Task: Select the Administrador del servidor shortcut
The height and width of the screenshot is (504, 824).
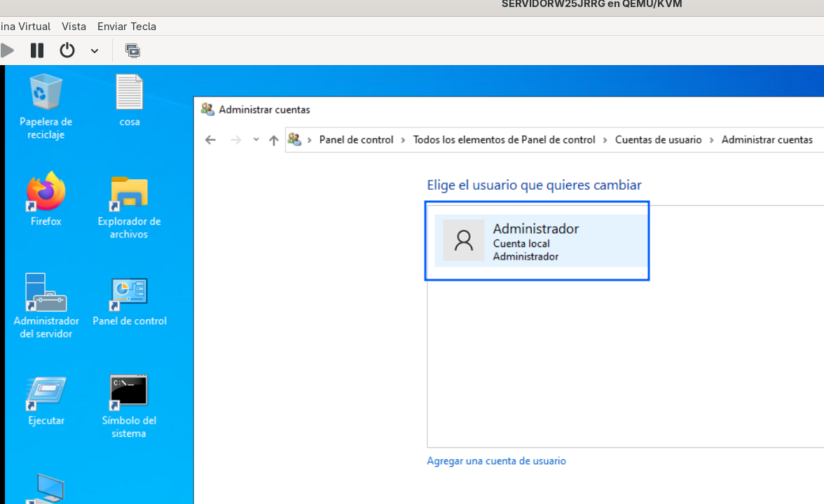Action: [x=46, y=305]
